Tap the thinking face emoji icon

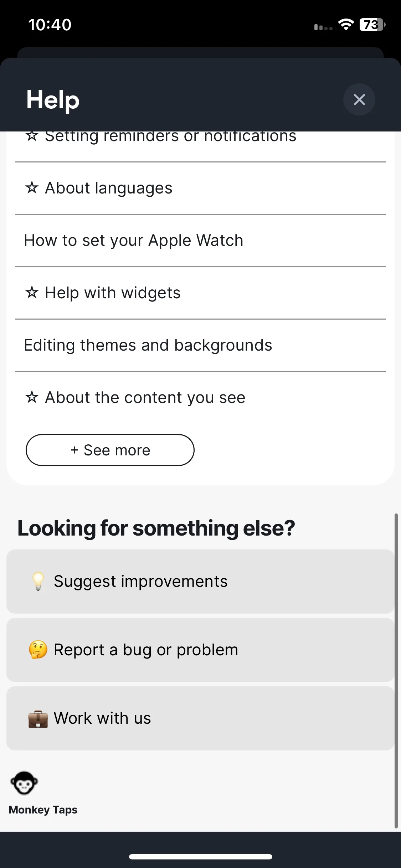pyautogui.click(x=38, y=650)
